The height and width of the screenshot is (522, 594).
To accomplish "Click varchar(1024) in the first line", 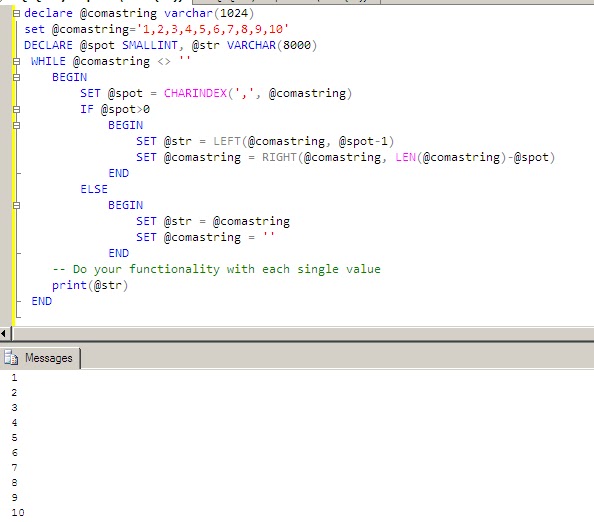I will [209, 13].
